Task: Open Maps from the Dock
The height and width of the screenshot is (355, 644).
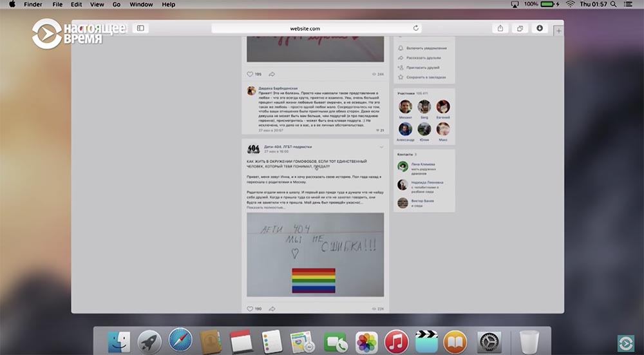Action: (x=302, y=342)
